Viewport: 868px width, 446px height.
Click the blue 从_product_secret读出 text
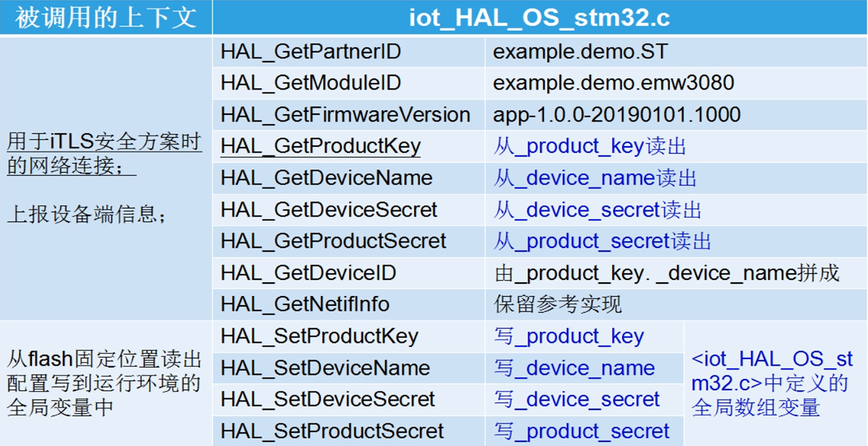pos(602,242)
